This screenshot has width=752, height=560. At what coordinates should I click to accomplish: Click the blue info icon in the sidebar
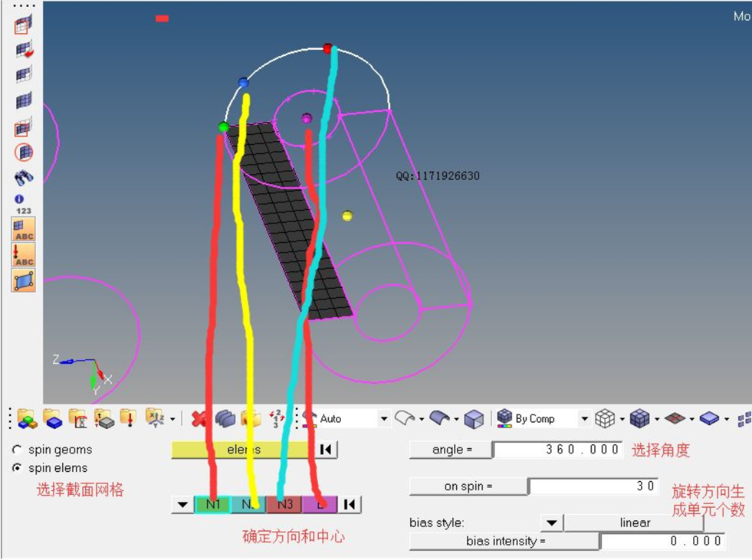[19, 198]
